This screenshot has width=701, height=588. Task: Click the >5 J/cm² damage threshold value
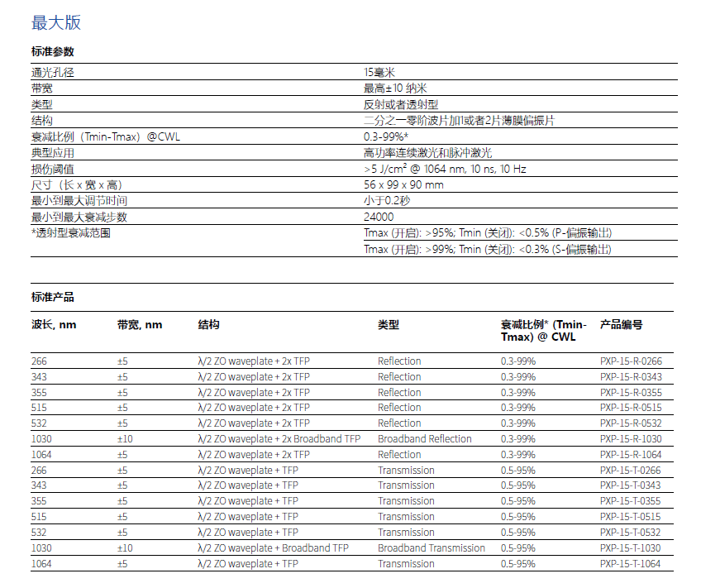[x=445, y=169]
